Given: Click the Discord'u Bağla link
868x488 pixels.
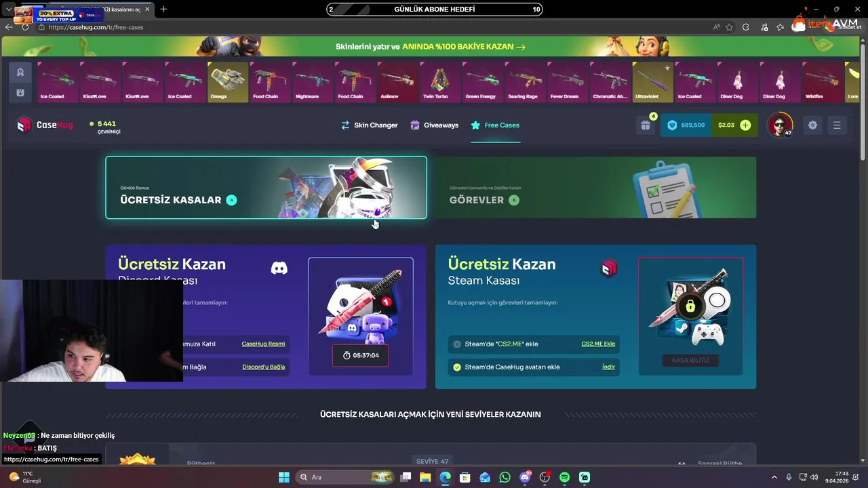Looking at the screenshot, I should pos(263,367).
